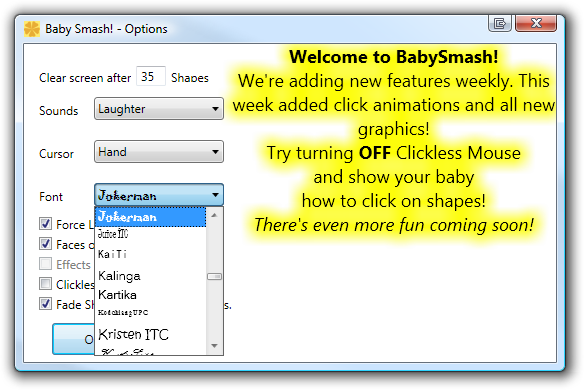Choose Kalinga font from list

pyautogui.click(x=150, y=276)
